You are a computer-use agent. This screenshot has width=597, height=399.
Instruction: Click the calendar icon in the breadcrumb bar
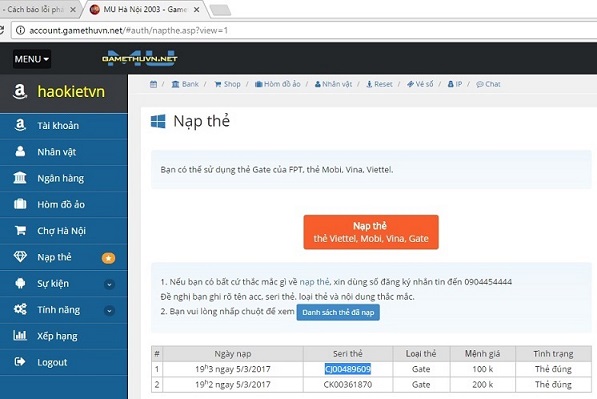coord(153,84)
